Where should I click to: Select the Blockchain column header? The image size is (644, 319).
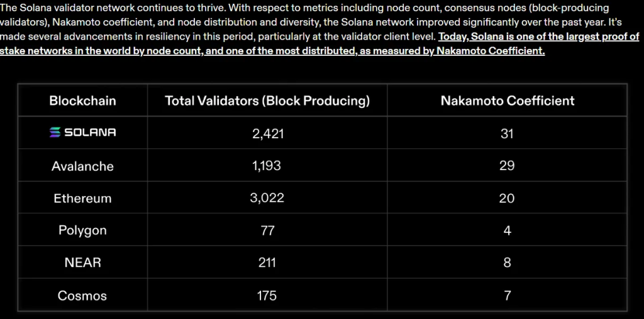pos(82,101)
